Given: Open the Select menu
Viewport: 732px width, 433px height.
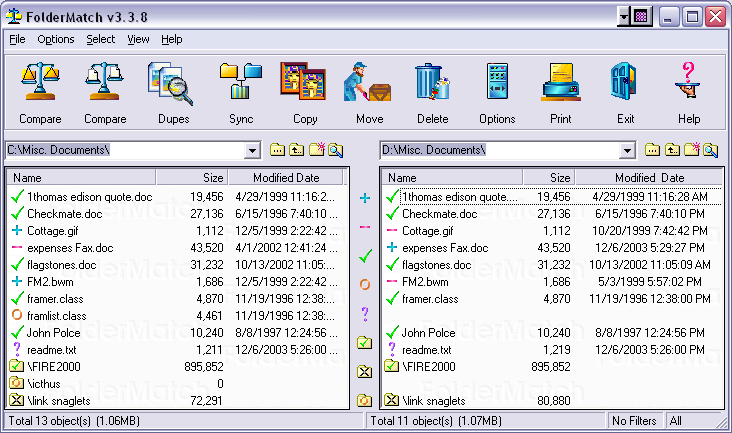Looking at the screenshot, I should 100,39.
